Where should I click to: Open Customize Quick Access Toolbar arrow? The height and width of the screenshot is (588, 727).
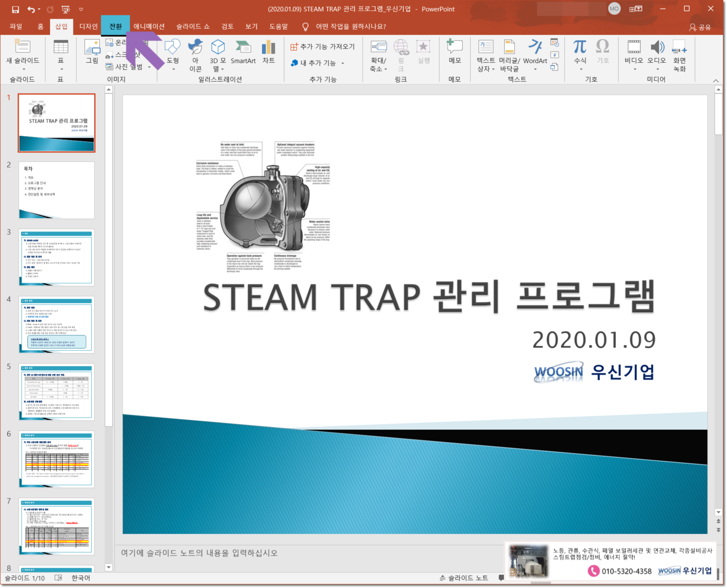(81, 9)
